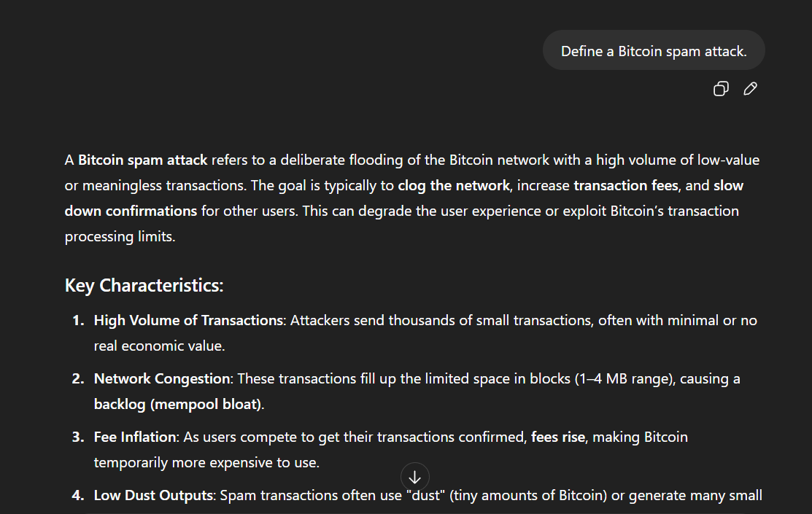Edit the message using the pencil icon
The height and width of the screenshot is (514, 812).
point(750,88)
